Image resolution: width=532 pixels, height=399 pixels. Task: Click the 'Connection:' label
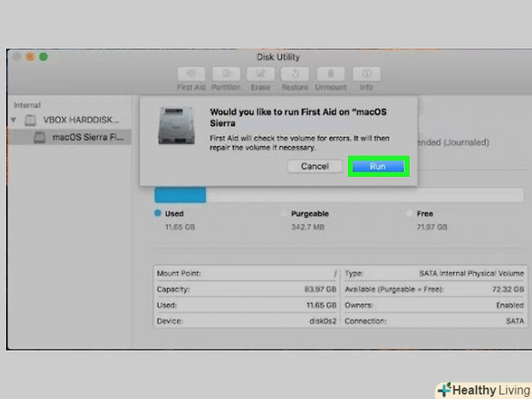(x=365, y=321)
